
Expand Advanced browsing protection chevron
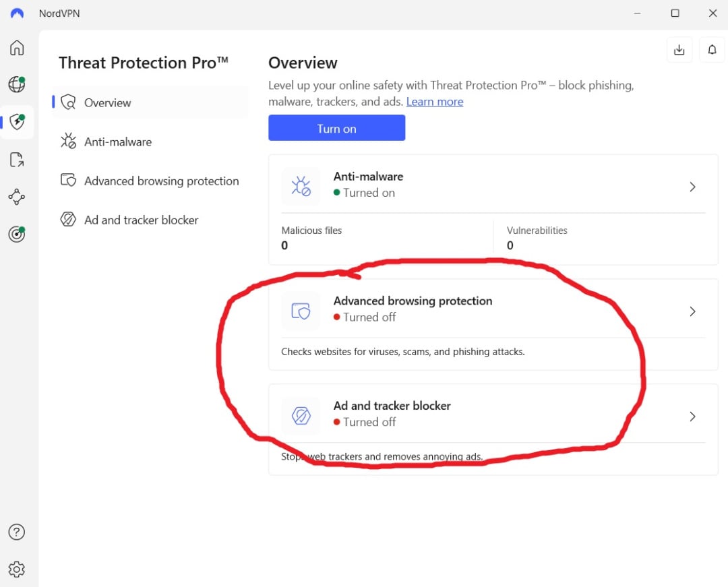(692, 311)
